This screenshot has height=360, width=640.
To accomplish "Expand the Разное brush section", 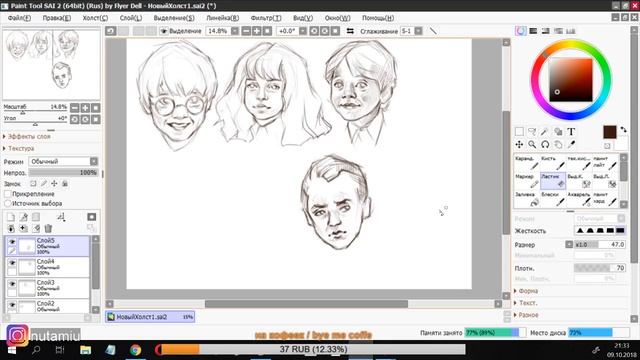I will point(528,315).
